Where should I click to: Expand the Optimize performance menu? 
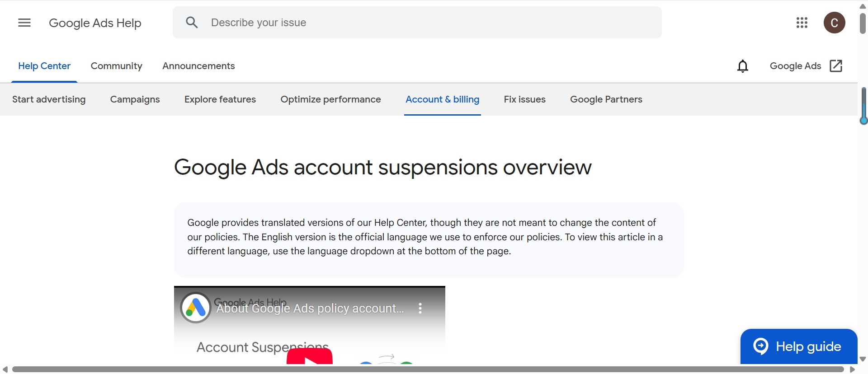point(331,99)
